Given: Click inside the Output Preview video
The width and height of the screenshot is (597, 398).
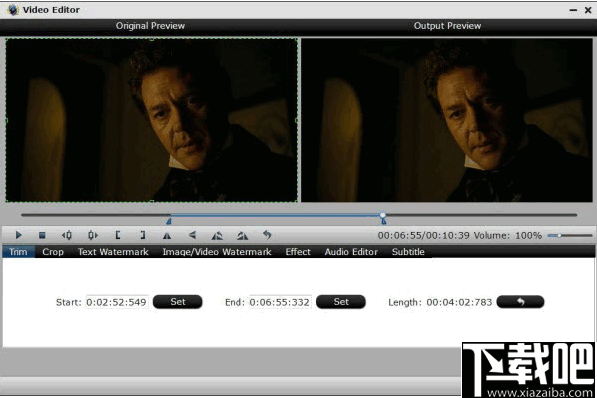Looking at the screenshot, I should tap(447, 120).
